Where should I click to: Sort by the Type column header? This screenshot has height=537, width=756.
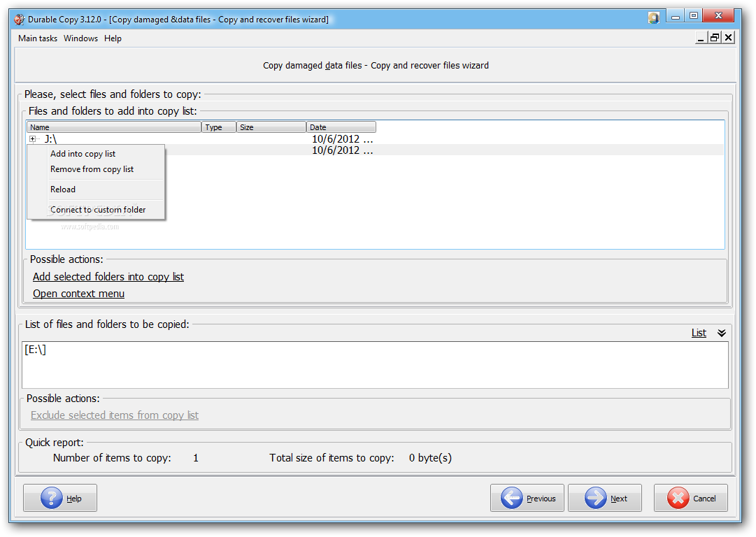tap(219, 127)
